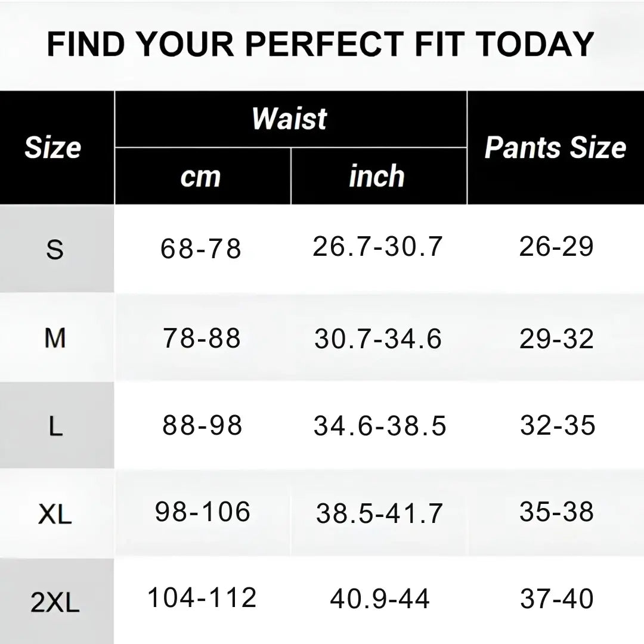This screenshot has width=644, height=644.
Task: Click the 32-35 pants size cell
Action: tap(558, 425)
